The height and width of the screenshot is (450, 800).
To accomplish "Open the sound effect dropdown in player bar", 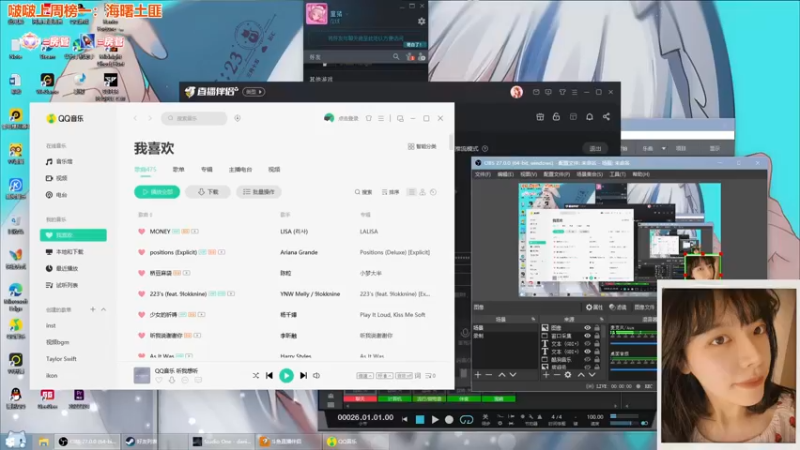I will pyautogui.click(x=404, y=376).
